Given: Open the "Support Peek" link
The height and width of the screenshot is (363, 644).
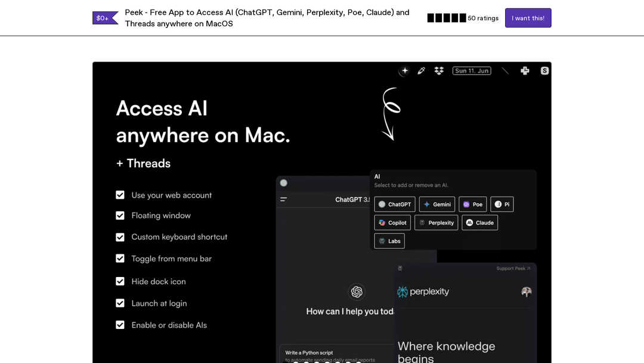Looking at the screenshot, I should pyautogui.click(x=513, y=269).
